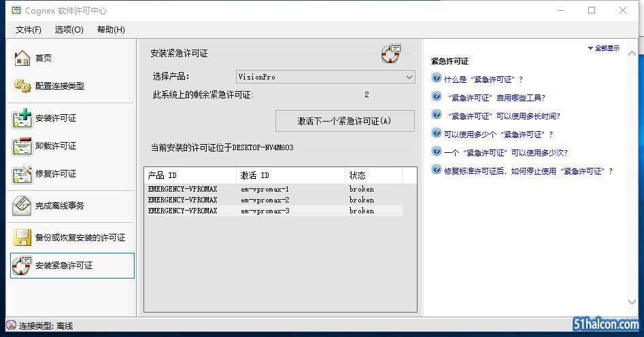Click the 卸载许可证 icon
The height and width of the screenshot is (337, 644).
(x=22, y=146)
